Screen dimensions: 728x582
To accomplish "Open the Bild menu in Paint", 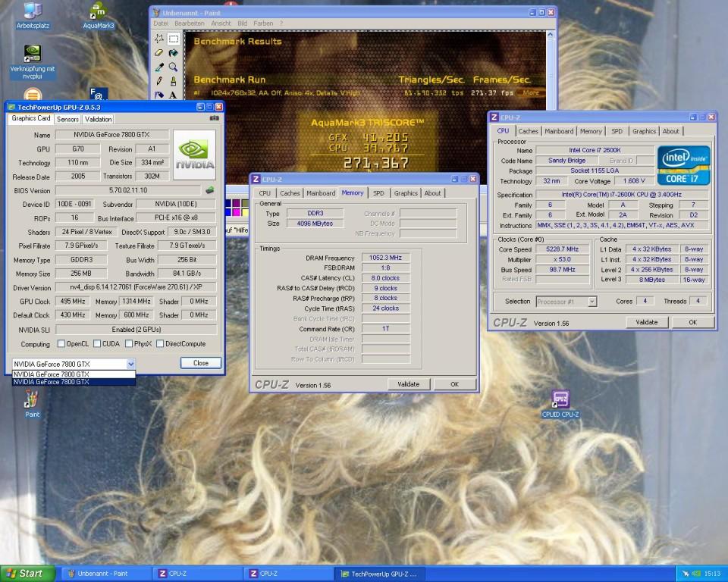I will (x=243, y=23).
